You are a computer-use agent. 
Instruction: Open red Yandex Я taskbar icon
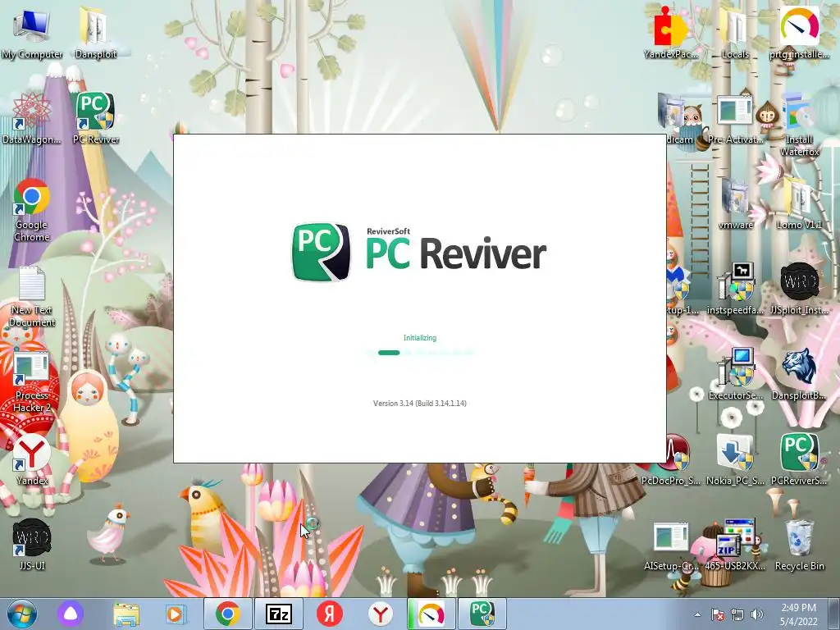330,614
